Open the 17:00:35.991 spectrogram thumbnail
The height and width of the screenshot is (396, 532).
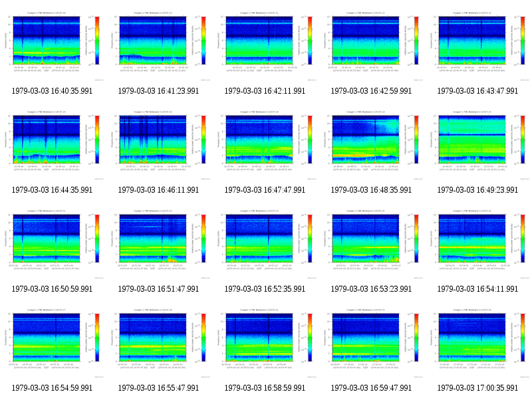click(x=477, y=342)
